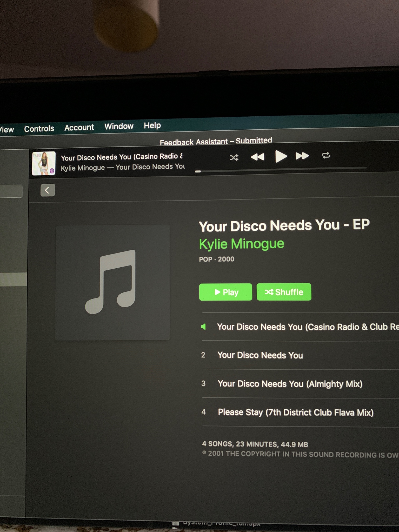
Task: Click the album title Your Disco Needs You - EP
Action: (284, 225)
